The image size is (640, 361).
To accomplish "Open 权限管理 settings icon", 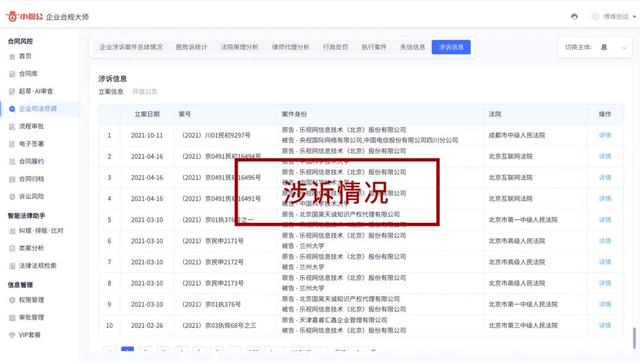I will pos(12,300).
